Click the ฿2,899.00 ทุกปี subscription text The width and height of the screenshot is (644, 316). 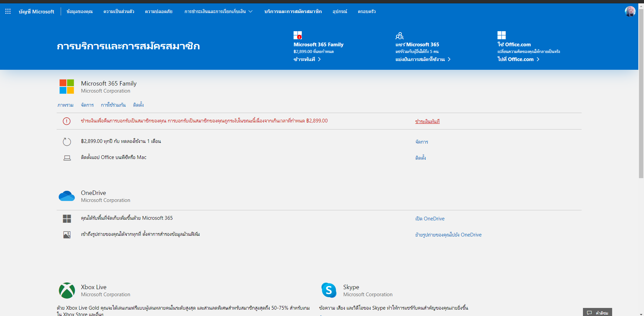[x=121, y=141]
